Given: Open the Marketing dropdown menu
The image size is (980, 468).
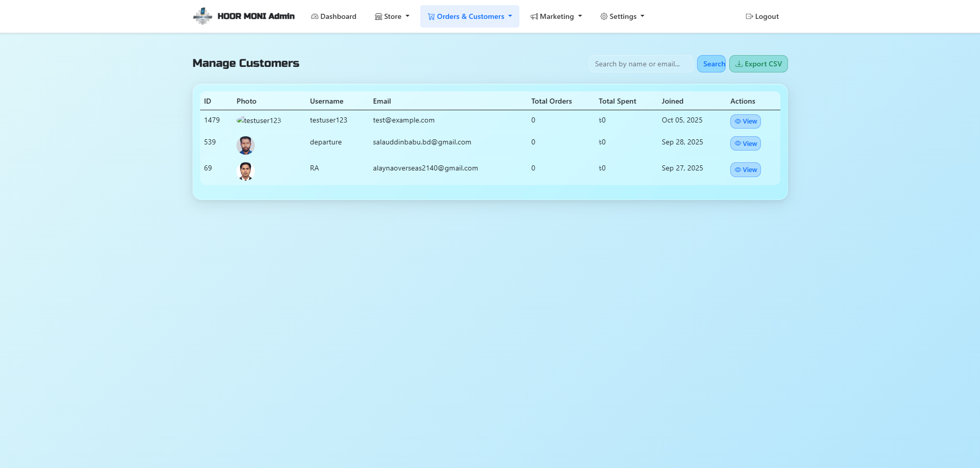Looking at the screenshot, I should (x=556, y=16).
